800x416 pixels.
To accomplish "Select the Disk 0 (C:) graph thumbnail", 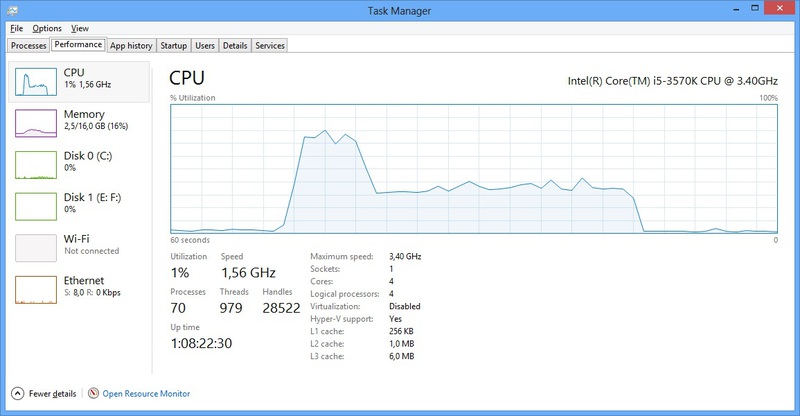I will tap(36, 165).
